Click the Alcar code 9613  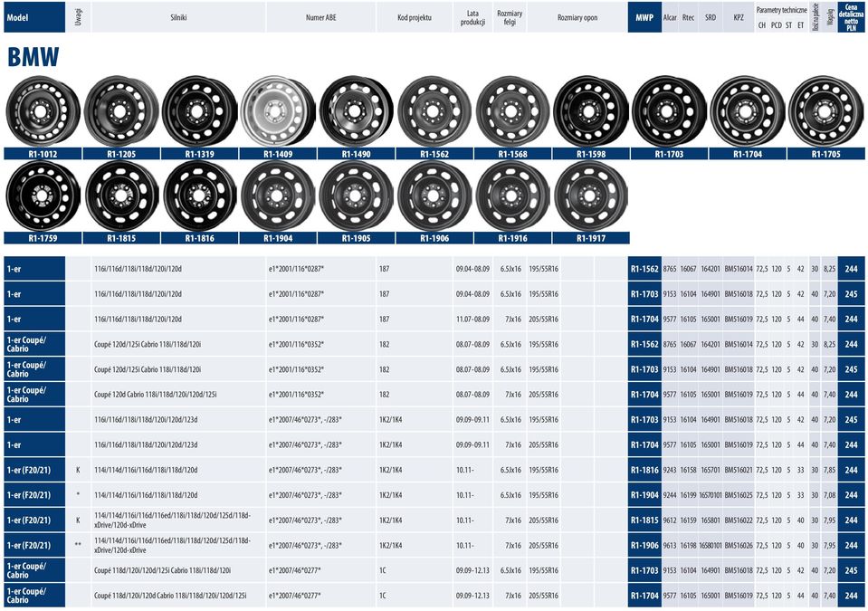tap(670, 546)
